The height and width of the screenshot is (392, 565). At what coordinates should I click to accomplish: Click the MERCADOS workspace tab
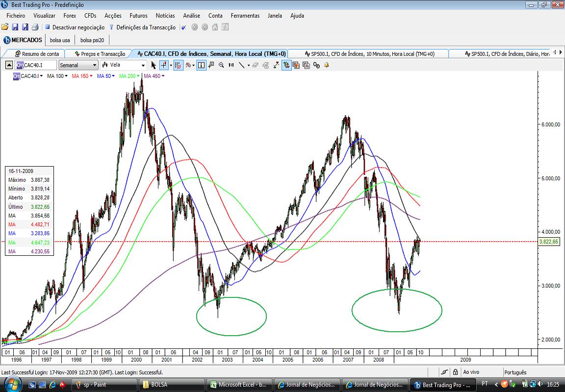click(23, 40)
